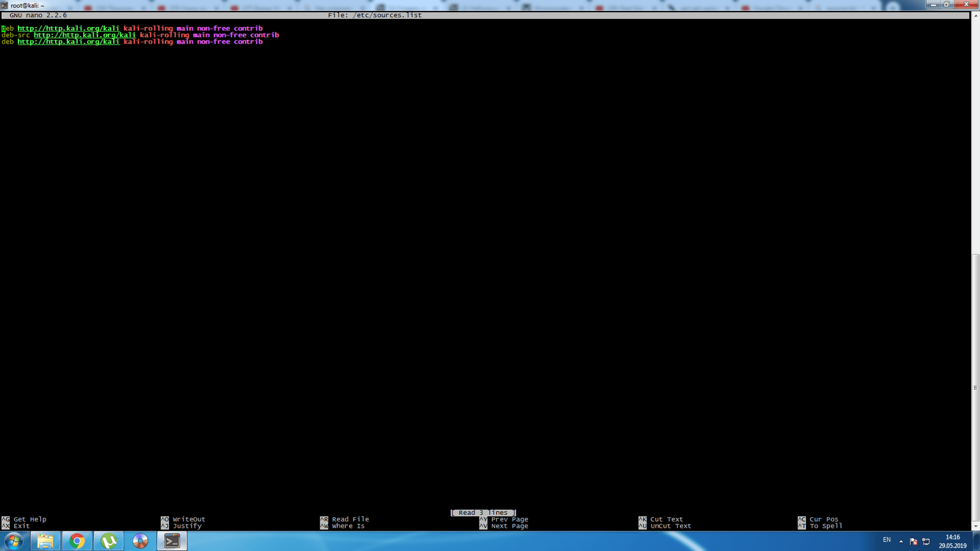Click the 'Exit' shortcut label

point(21,526)
